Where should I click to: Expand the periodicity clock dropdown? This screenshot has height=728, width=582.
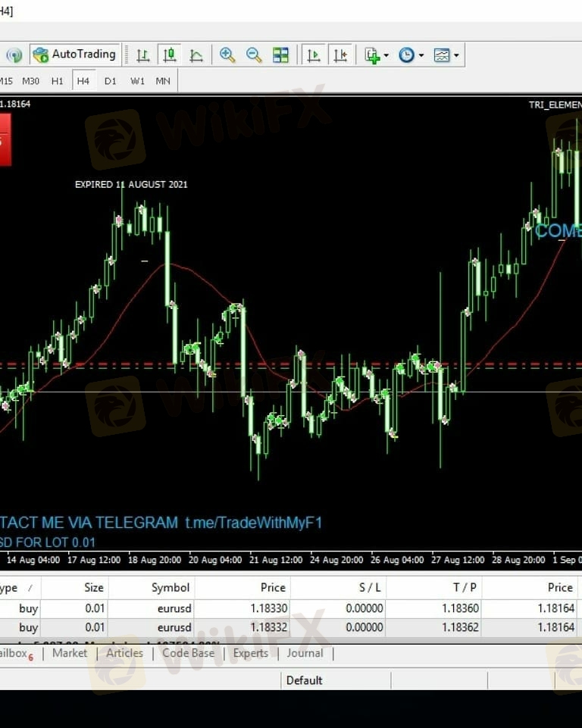411,55
